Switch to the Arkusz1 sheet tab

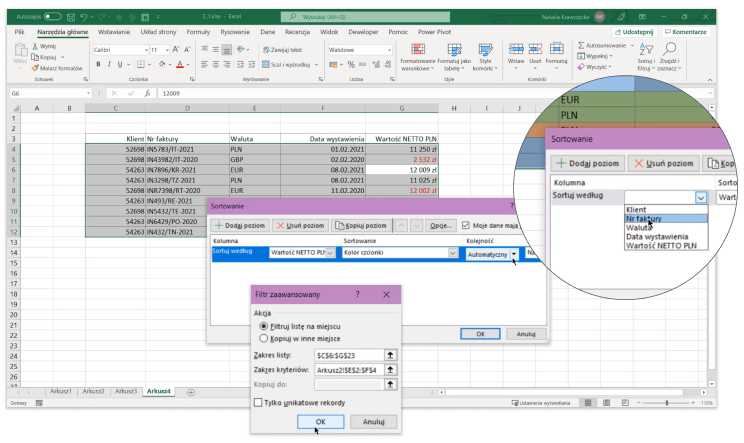coord(62,390)
